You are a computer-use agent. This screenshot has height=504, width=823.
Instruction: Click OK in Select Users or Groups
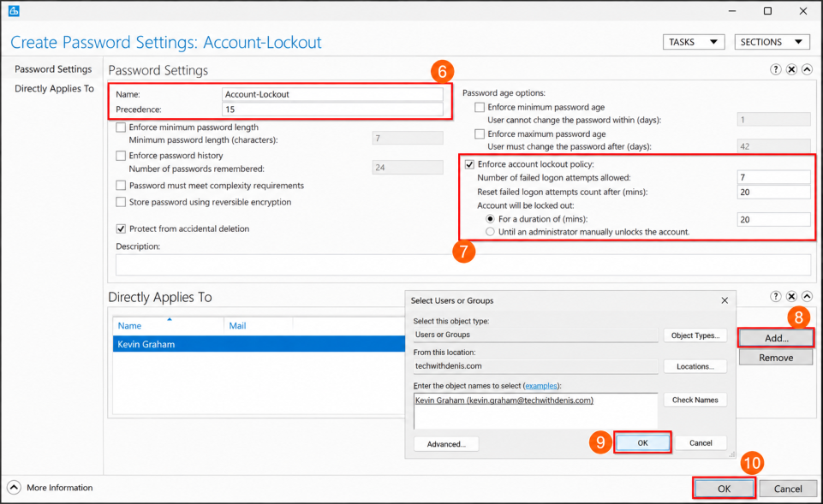[x=642, y=443]
